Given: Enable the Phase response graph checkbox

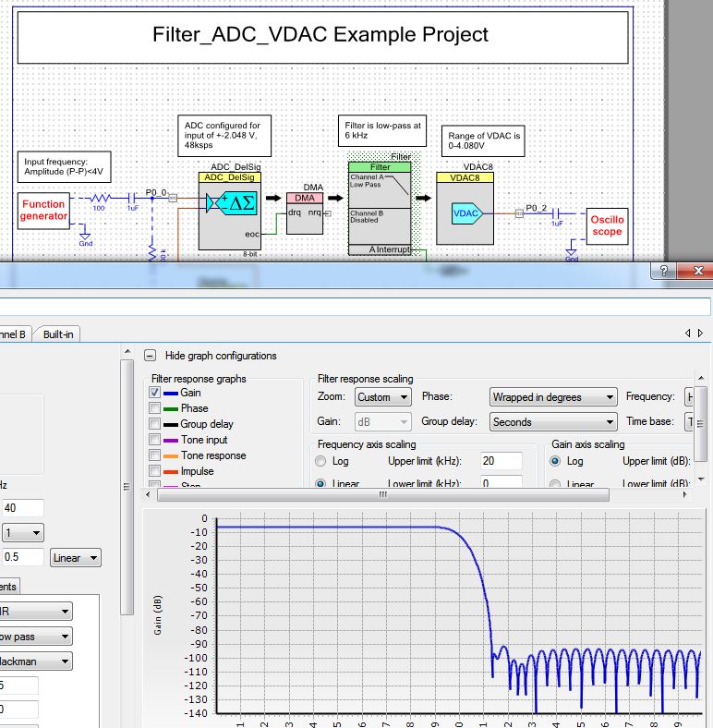Looking at the screenshot, I should point(155,408).
